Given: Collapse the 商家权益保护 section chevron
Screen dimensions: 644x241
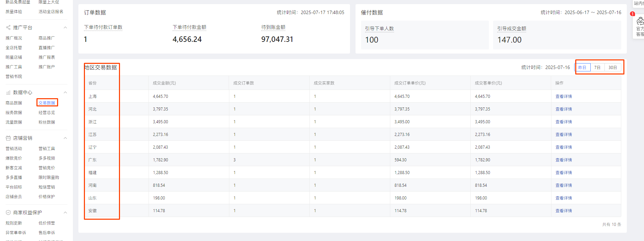Looking at the screenshot, I should pyautogui.click(x=65, y=213).
